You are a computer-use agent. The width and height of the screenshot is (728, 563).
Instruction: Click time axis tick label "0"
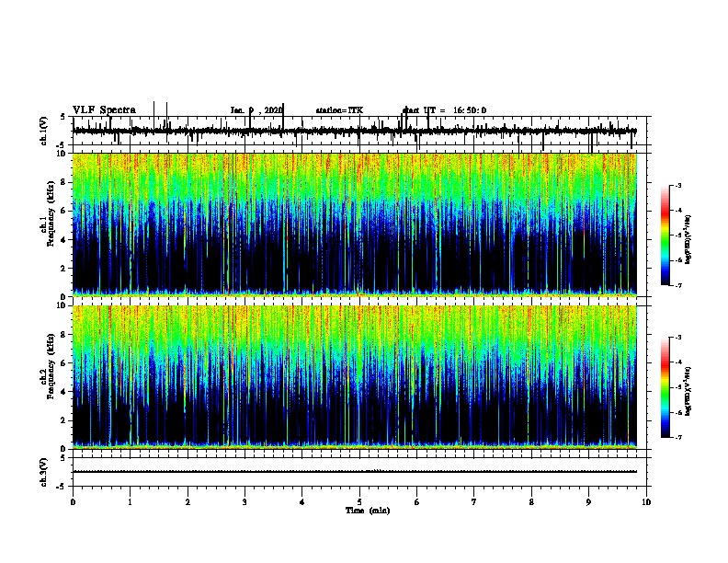pos(73,502)
